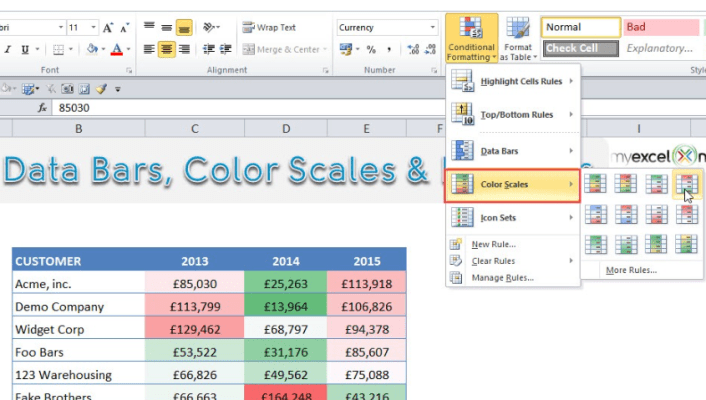Decrease decimal places
706x400 pixels.
pyautogui.click(x=430, y=49)
